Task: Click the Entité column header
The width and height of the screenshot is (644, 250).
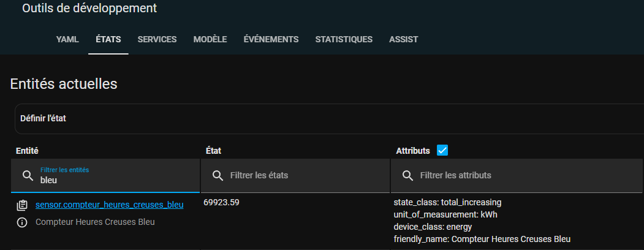Action: point(27,151)
